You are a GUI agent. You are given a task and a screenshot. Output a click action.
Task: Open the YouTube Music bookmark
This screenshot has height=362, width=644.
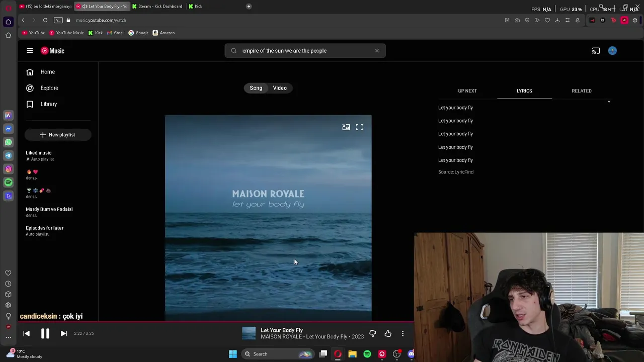[66, 33]
